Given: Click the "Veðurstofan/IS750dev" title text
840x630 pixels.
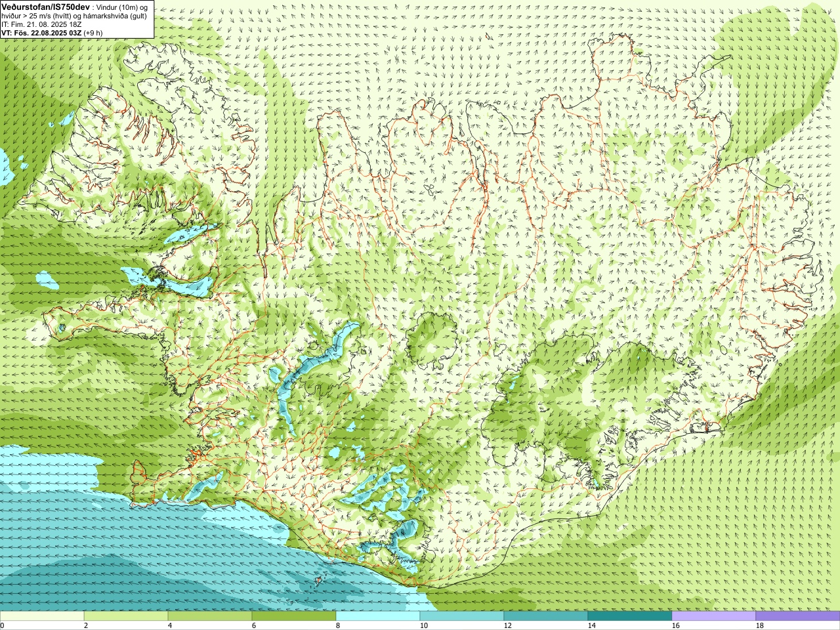Looking at the screenshot, I should [x=46, y=6].
